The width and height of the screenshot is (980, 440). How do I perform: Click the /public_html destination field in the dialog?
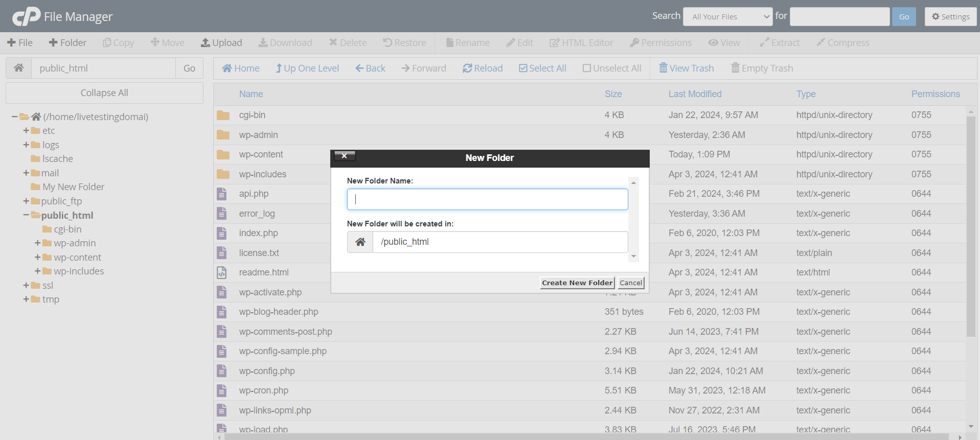click(x=500, y=242)
